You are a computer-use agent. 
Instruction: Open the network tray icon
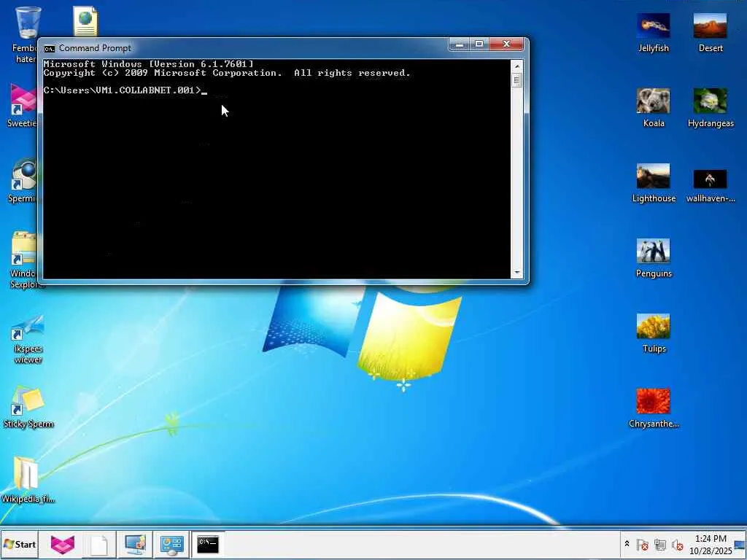tap(659, 544)
